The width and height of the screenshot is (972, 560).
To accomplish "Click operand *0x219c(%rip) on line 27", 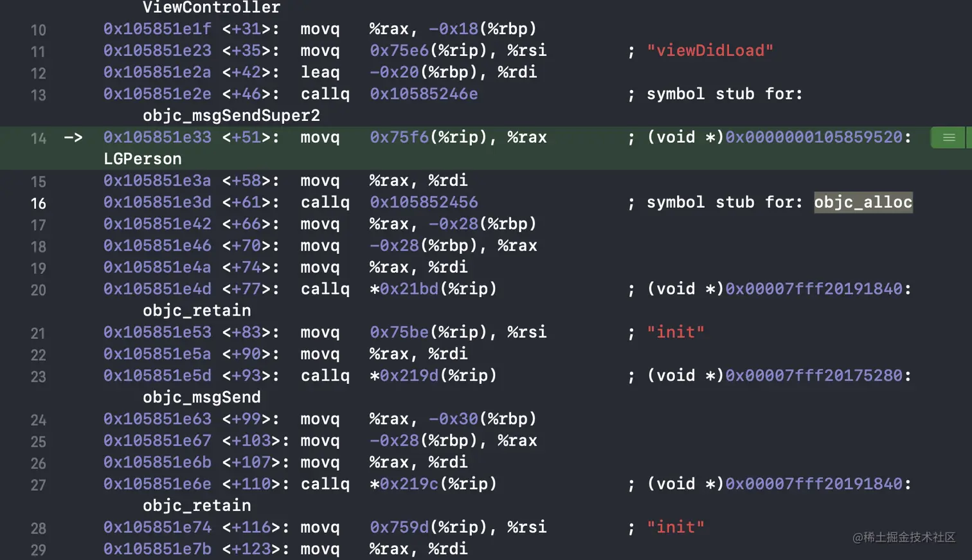I will click(x=433, y=483).
